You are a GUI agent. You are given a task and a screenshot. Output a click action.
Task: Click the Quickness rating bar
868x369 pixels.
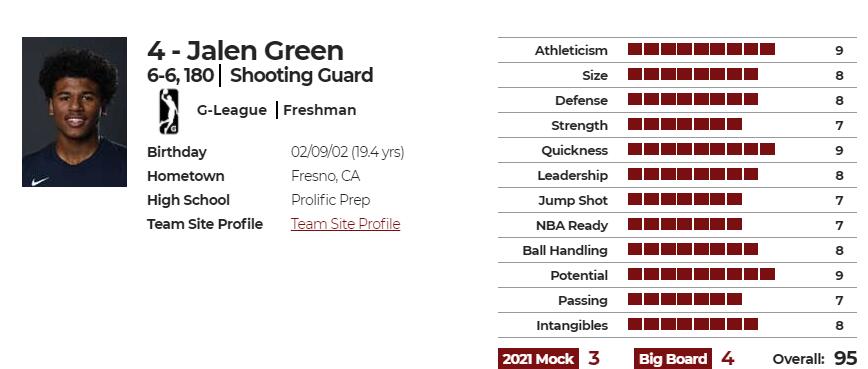coord(701,149)
